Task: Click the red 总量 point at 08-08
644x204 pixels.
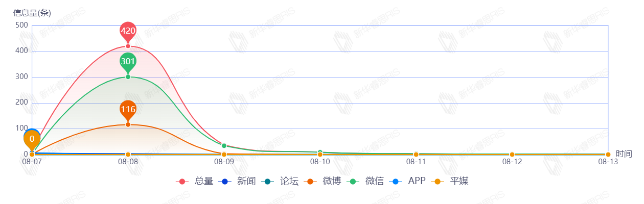Action: [x=128, y=46]
